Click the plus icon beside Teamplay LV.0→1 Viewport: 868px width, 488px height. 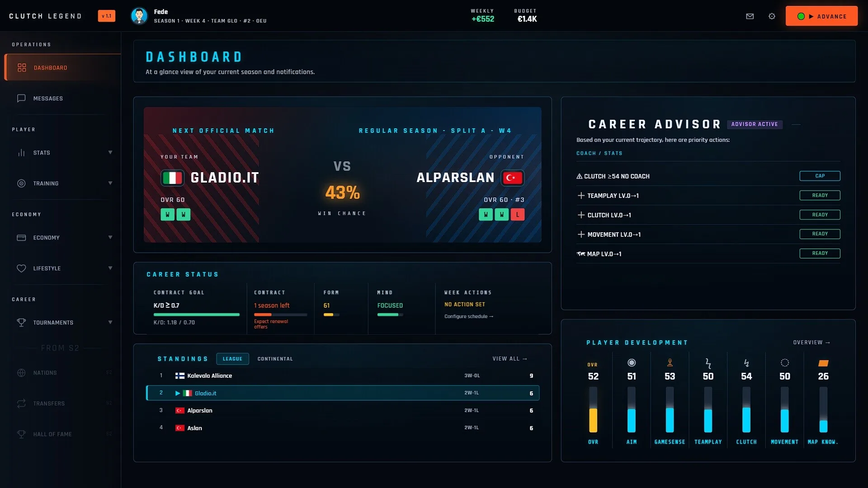[x=581, y=196]
